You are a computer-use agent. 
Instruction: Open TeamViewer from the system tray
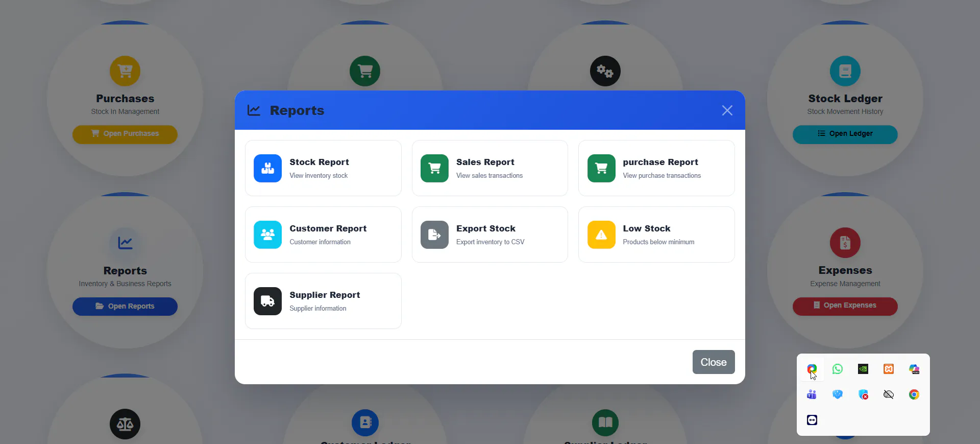tap(812, 420)
